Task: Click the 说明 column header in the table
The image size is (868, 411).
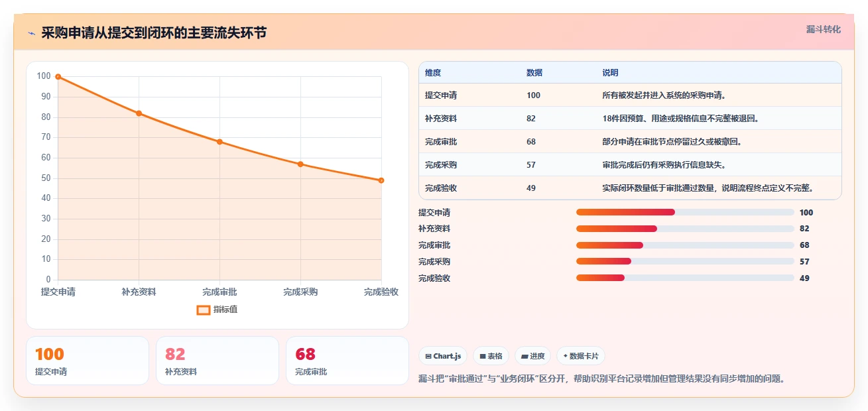Action: [x=610, y=72]
